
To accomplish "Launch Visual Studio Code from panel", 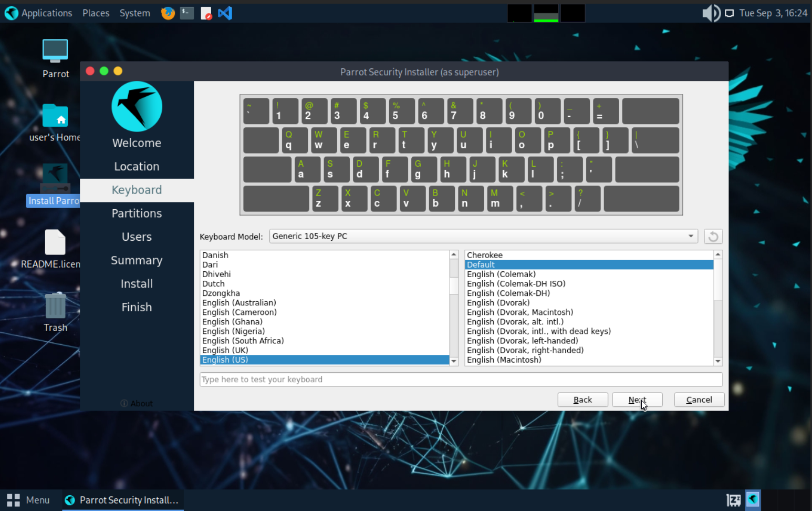I will [x=225, y=13].
